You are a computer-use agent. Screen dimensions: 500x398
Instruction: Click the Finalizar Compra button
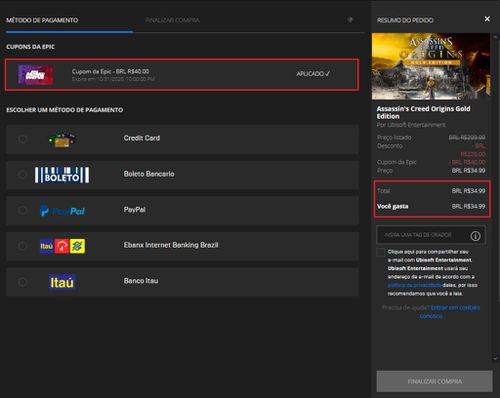[x=434, y=381]
